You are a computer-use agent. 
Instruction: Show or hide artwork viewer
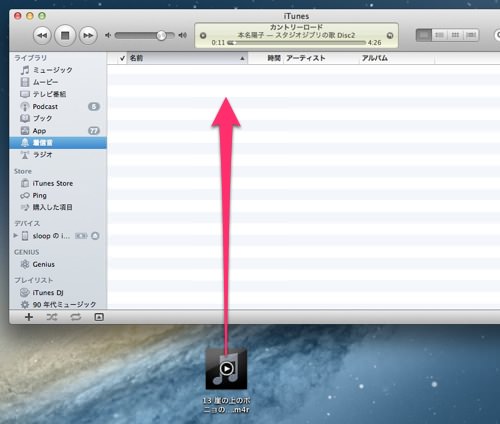[99, 317]
